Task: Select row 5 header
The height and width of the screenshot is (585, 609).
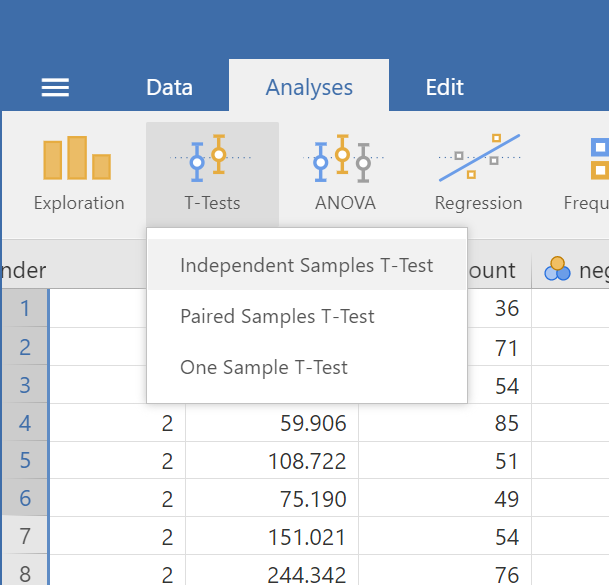Action: 25,462
